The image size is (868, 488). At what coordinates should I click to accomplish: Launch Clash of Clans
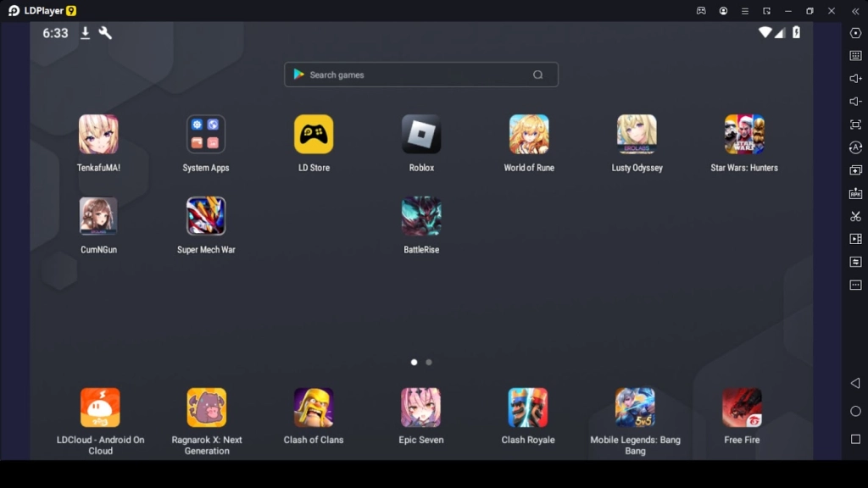(314, 408)
